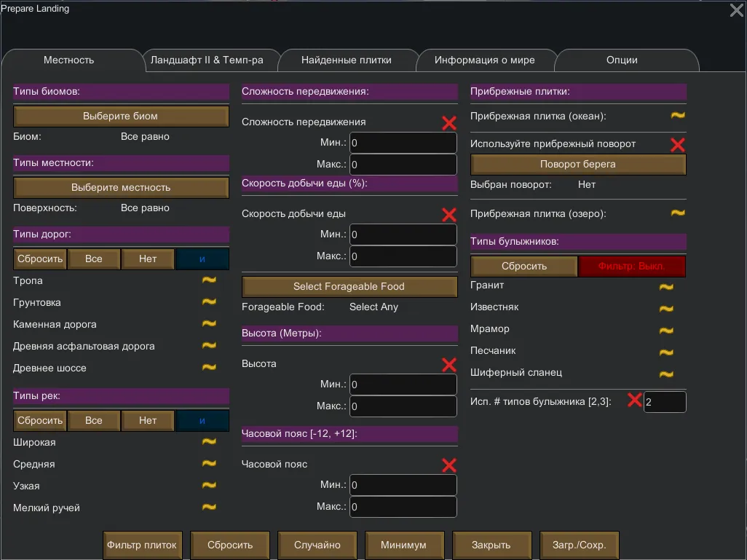This screenshot has height=560, width=747.
Task: Toggle the Часовой пояс filter checkbox
Action: click(449, 465)
